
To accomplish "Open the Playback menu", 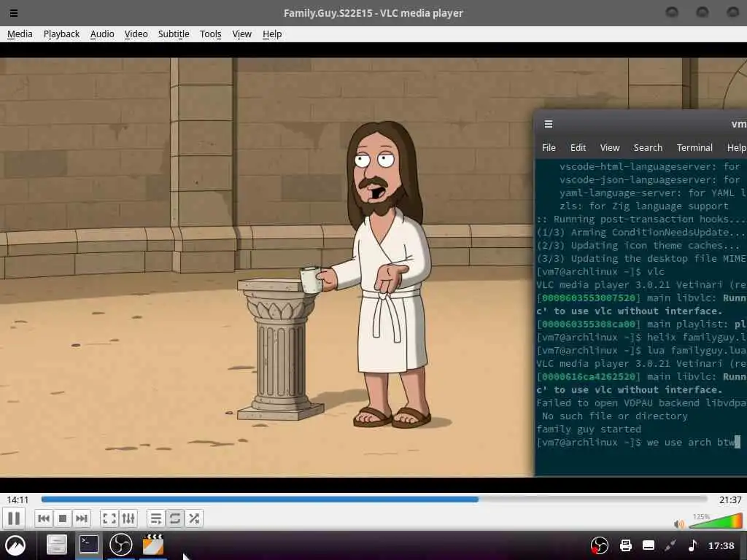I will 61,34.
